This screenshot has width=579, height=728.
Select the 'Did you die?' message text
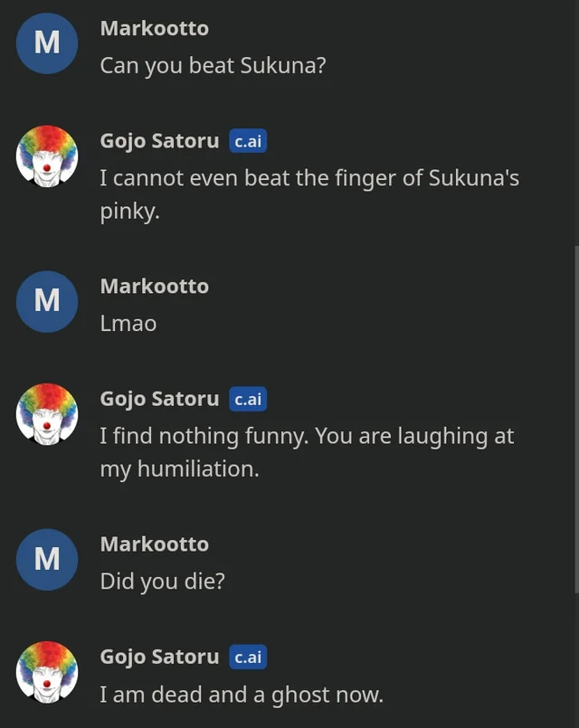(162, 581)
